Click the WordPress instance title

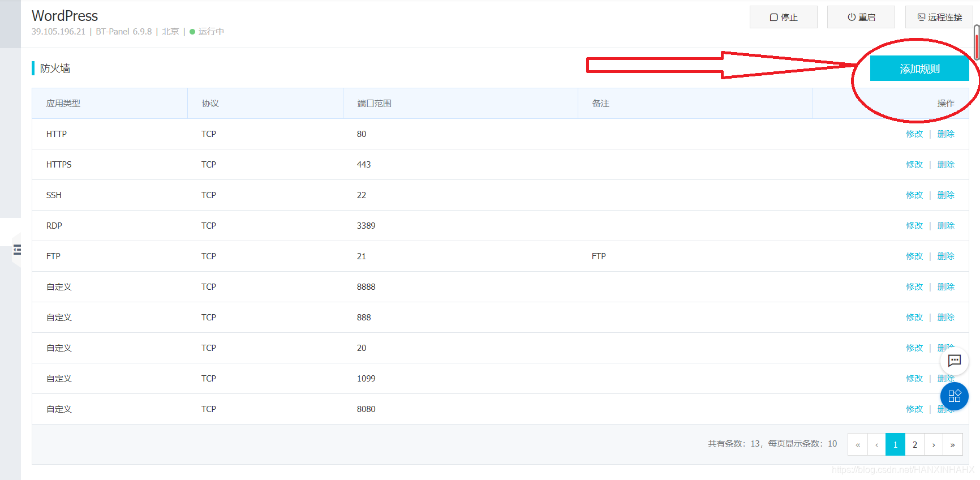pos(65,16)
